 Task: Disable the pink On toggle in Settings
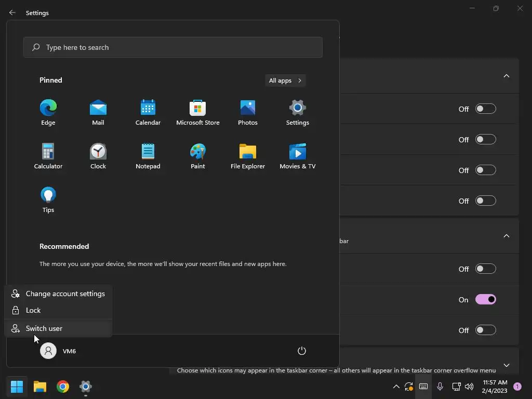coord(486,300)
